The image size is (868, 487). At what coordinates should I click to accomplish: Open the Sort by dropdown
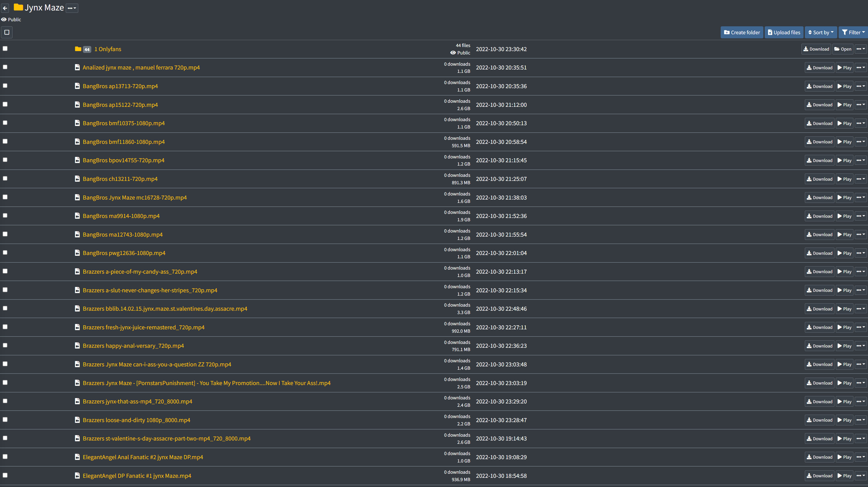click(x=821, y=32)
